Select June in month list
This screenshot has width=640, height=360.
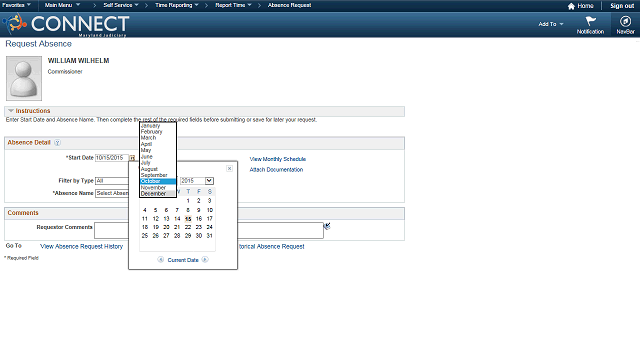158,157
